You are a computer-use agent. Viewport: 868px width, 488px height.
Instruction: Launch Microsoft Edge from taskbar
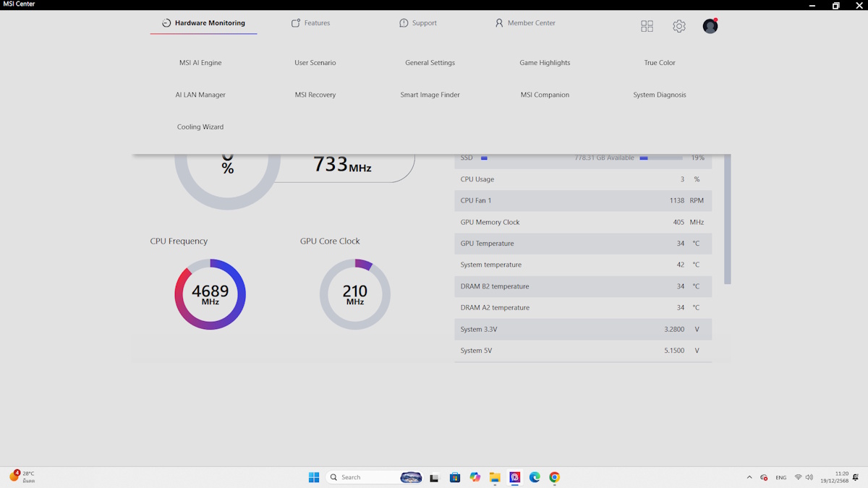pyautogui.click(x=535, y=477)
